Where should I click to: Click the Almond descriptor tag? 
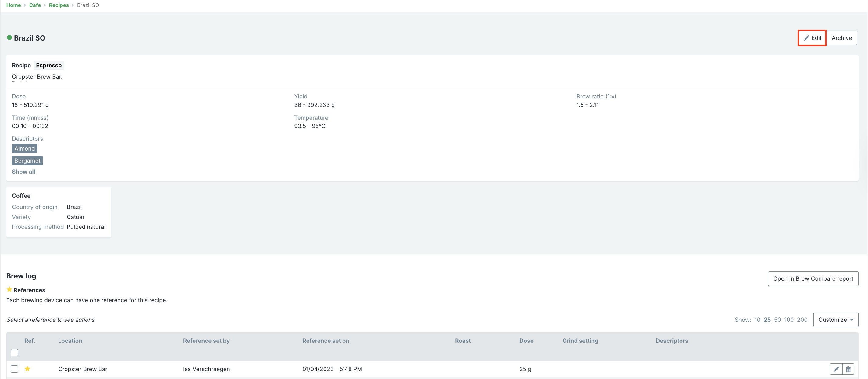25,149
